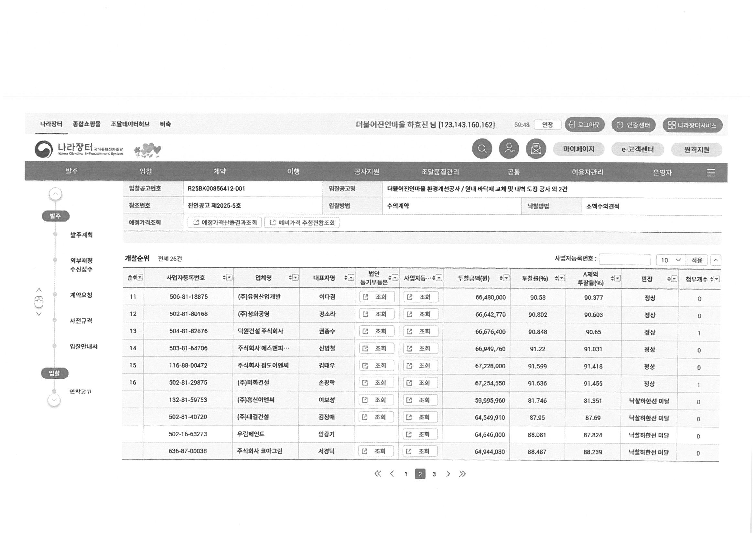Image resolution: width=756 pixels, height=535 pixels.
Task: Open 마이페이지
Action: pyautogui.click(x=578, y=149)
